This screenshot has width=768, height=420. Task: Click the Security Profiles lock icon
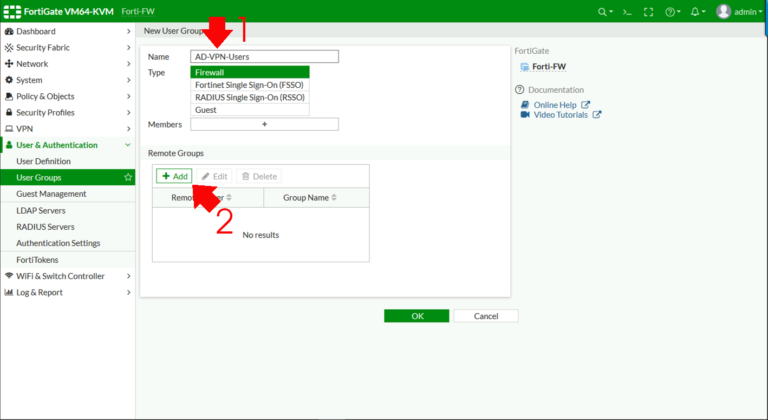(x=9, y=112)
